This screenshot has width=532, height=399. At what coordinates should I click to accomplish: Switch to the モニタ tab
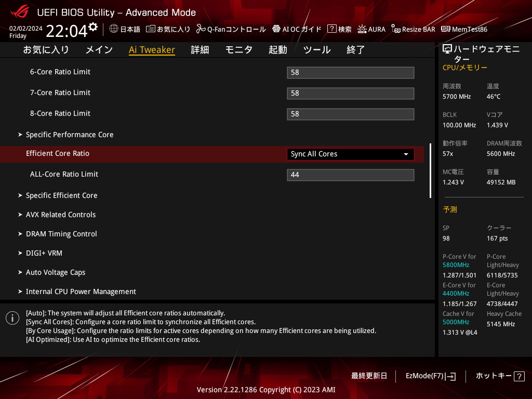pyautogui.click(x=238, y=50)
